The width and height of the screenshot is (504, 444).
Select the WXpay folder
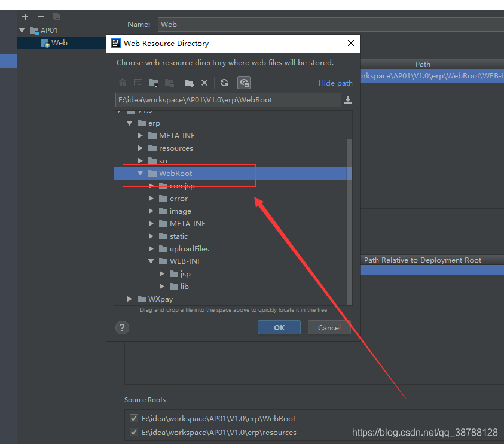160,299
